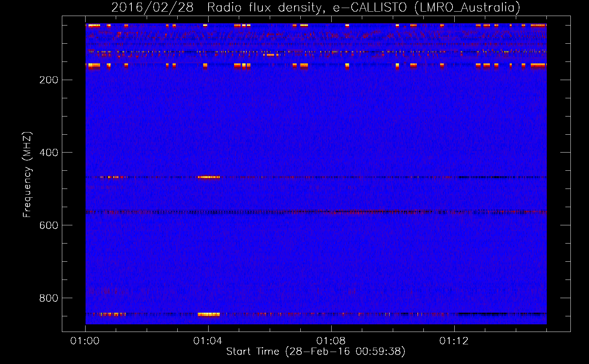Click the "Frequency (MHZ)" axis label
The image size is (589, 364).
pyautogui.click(x=27, y=175)
